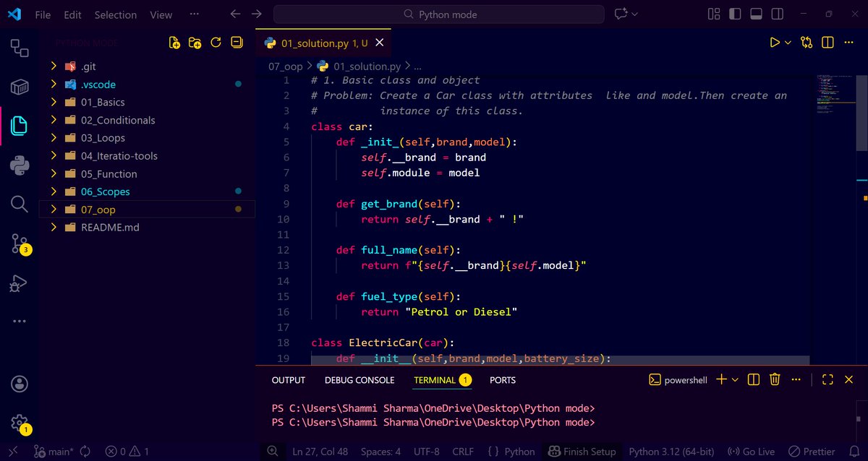The height and width of the screenshot is (461, 868).
Task: Toggle the primary side bar visibility
Action: (x=734, y=13)
